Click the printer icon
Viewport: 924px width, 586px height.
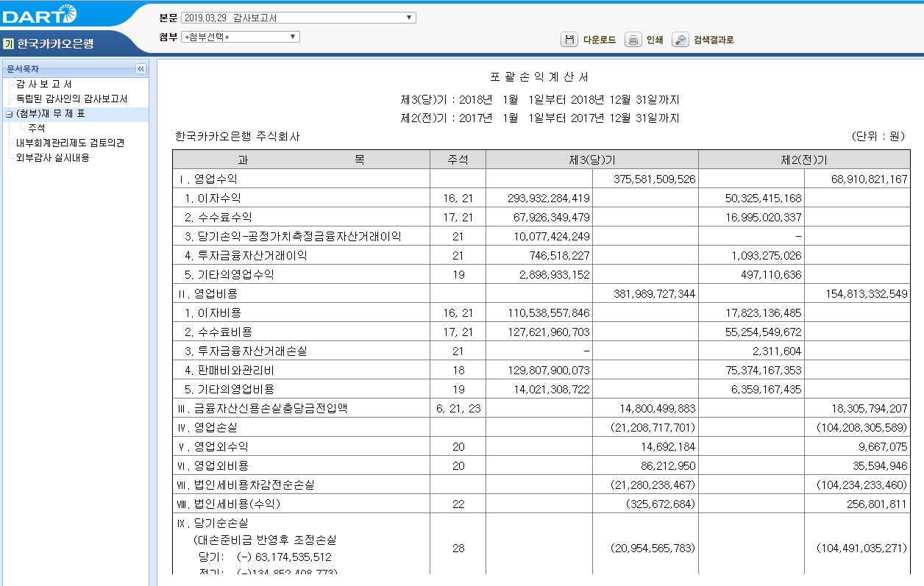tap(633, 40)
